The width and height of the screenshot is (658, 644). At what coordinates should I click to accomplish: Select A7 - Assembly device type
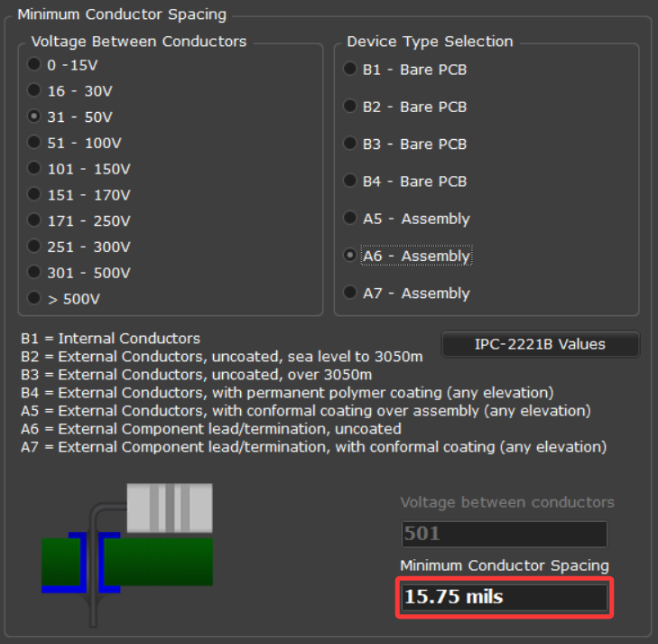coord(350,293)
